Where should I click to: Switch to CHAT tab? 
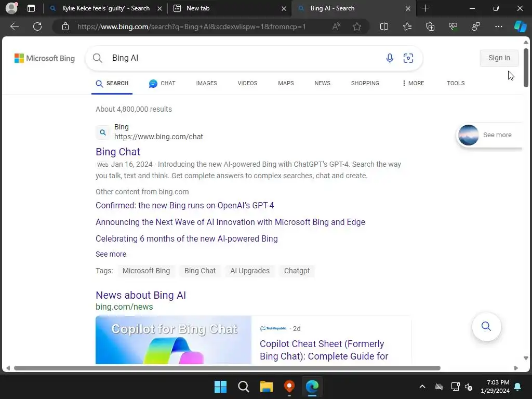162,83
